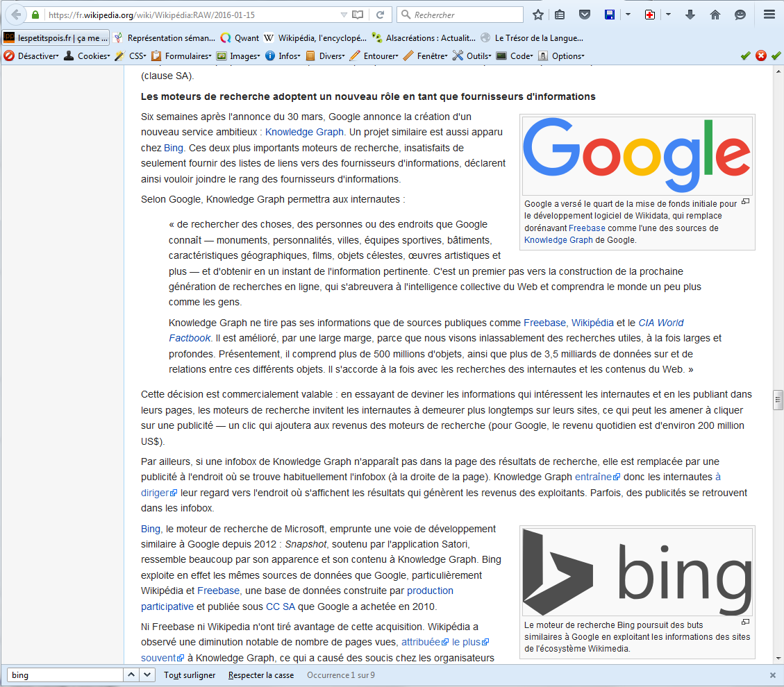Click the blue floppy disk save icon
The height and width of the screenshot is (687, 784).
(x=609, y=15)
